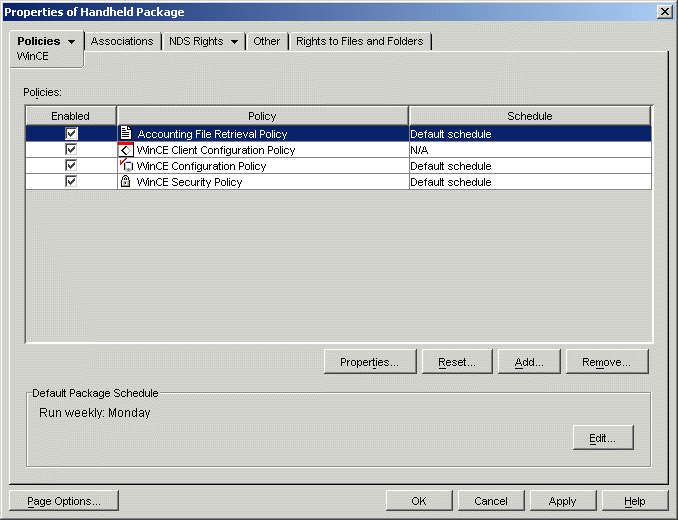678x520 pixels.
Task: Select the WinCE Client Configuration Policy text
Action: pos(216,150)
